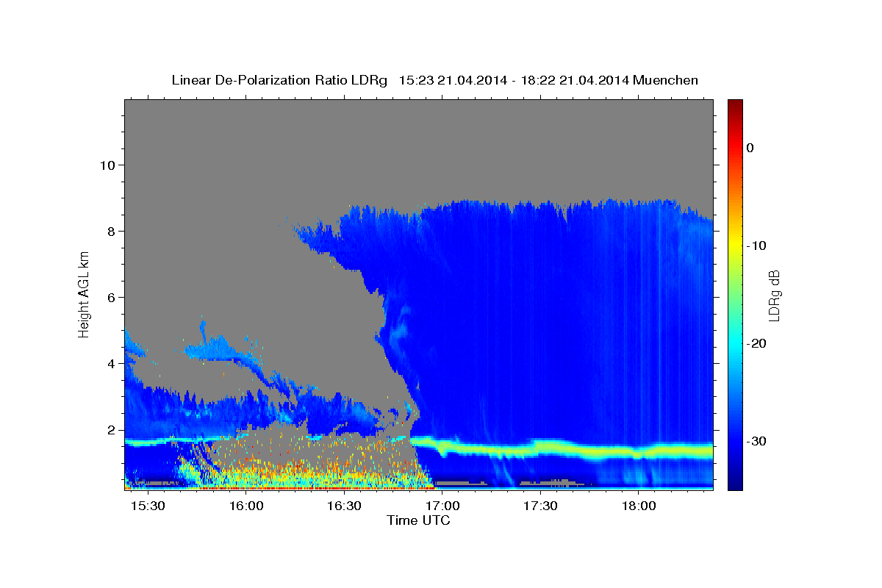Click the colorbar value -10
Screen dimensions: 882x588
(x=757, y=245)
